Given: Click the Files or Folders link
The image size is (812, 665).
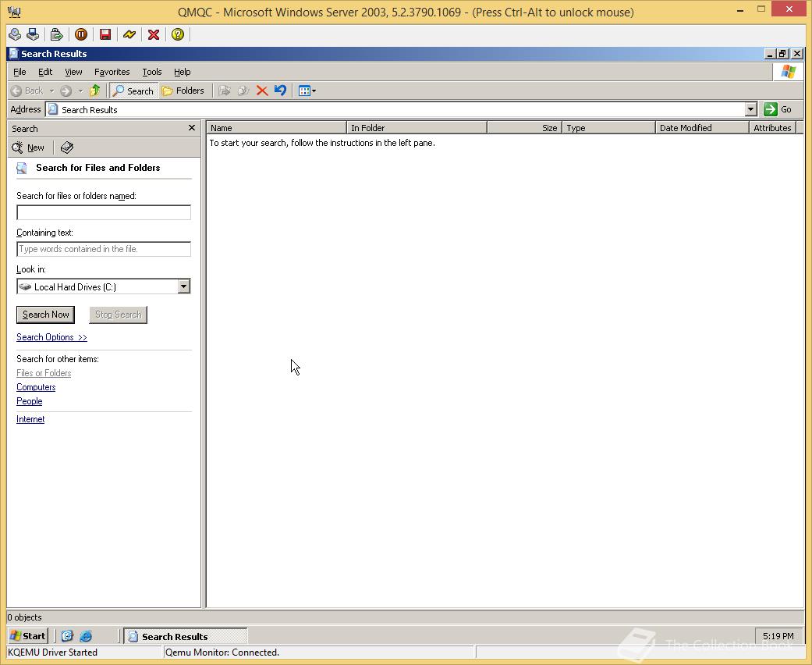Looking at the screenshot, I should tap(44, 373).
